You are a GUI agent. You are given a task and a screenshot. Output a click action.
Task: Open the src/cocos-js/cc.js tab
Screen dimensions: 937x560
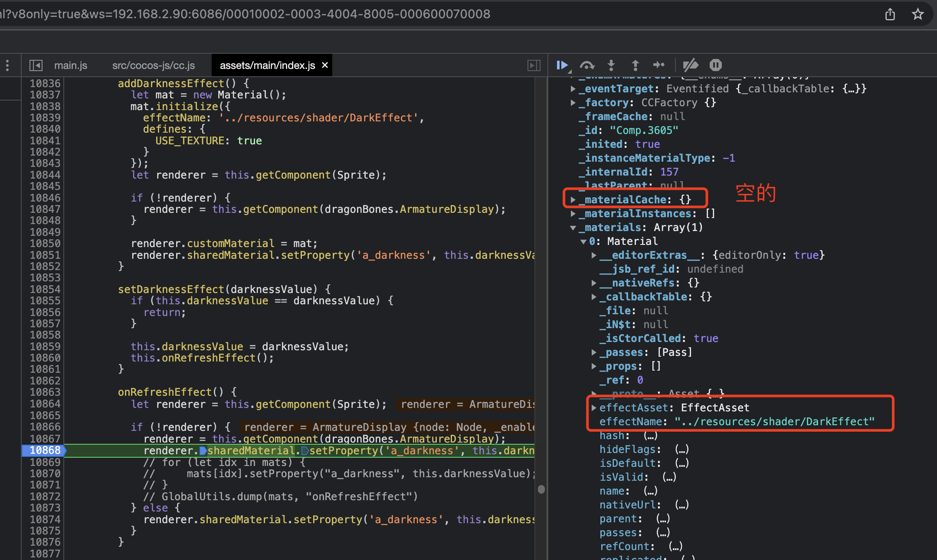153,65
